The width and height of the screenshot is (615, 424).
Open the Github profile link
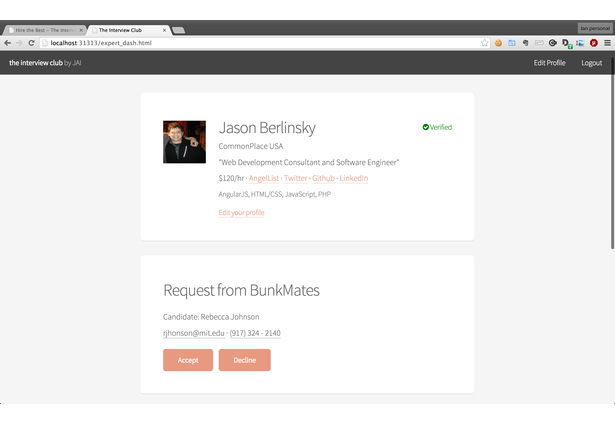(x=324, y=178)
